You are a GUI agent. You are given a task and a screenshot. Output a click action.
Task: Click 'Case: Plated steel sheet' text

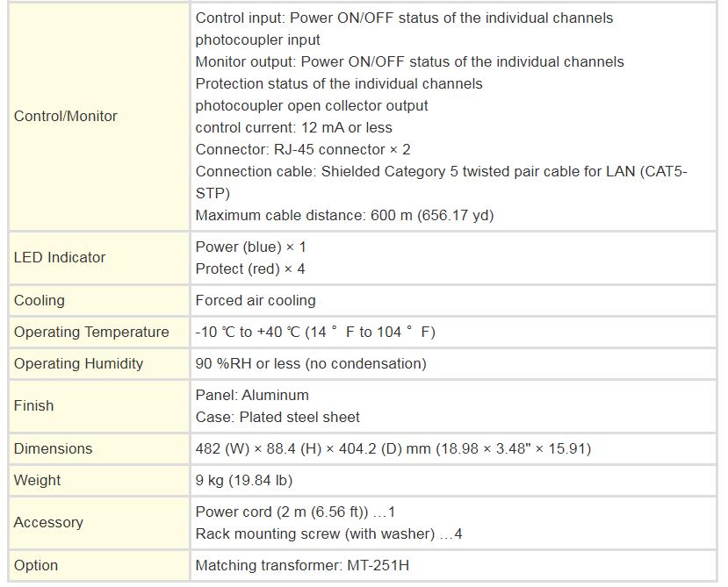(x=278, y=417)
